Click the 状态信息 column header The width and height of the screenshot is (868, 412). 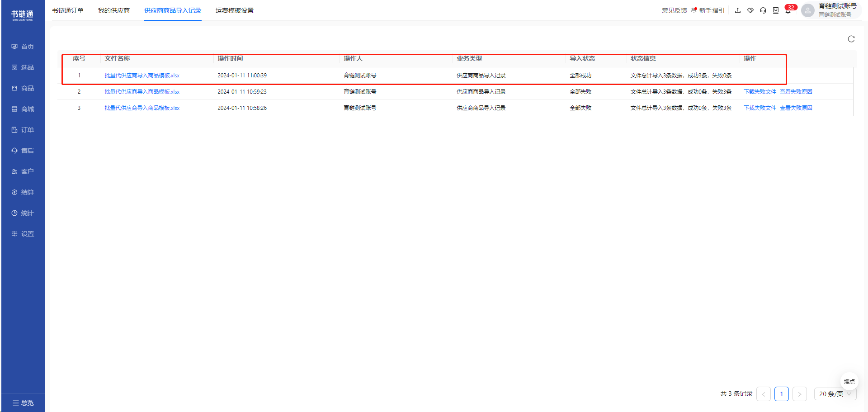click(643, 58)
